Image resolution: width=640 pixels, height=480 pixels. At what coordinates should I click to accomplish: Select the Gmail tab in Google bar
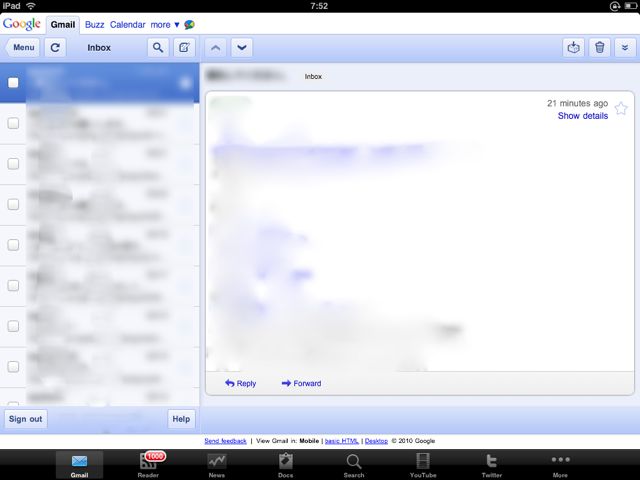(x=63, y=25)
